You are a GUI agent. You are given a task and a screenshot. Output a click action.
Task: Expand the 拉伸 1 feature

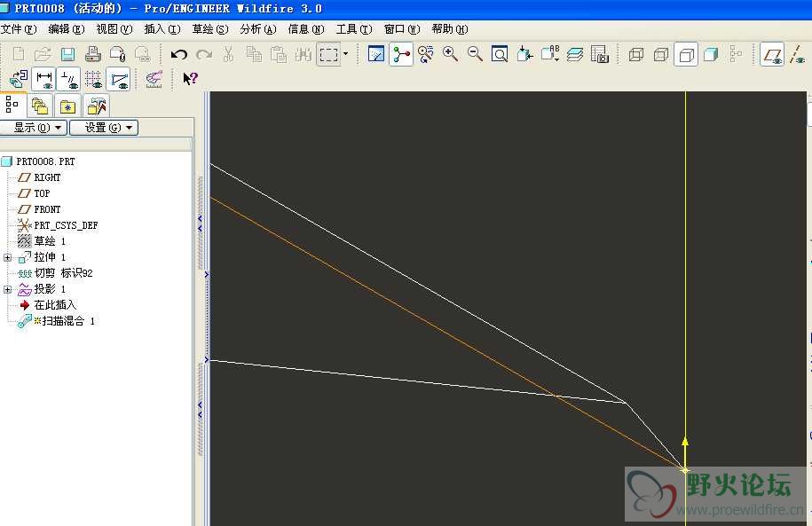click(x=7, y=257)
